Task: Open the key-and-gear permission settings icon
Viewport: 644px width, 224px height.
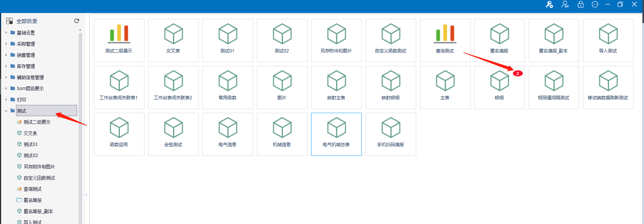Action: pos(549,4)
